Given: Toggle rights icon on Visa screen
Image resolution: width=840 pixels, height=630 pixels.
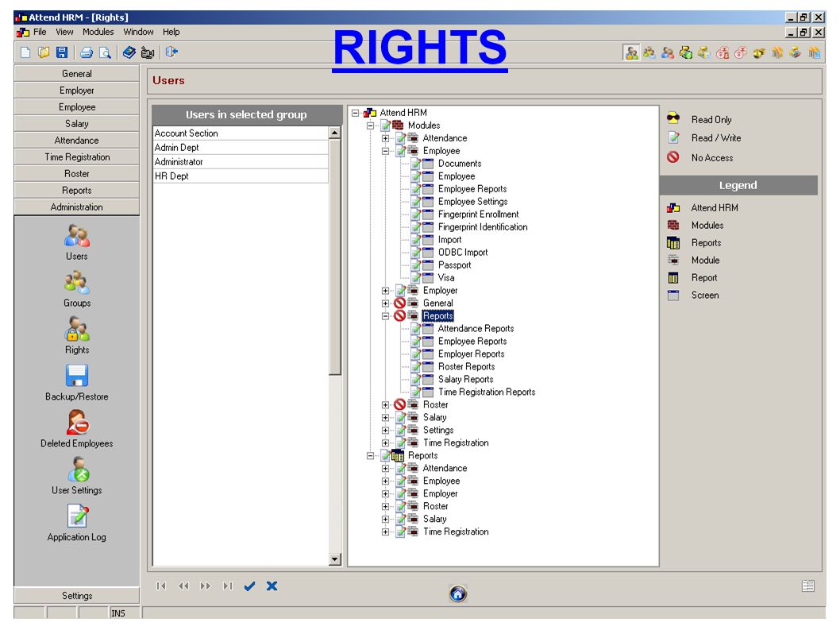Looking at the screenshot, I should pos(416,278).
